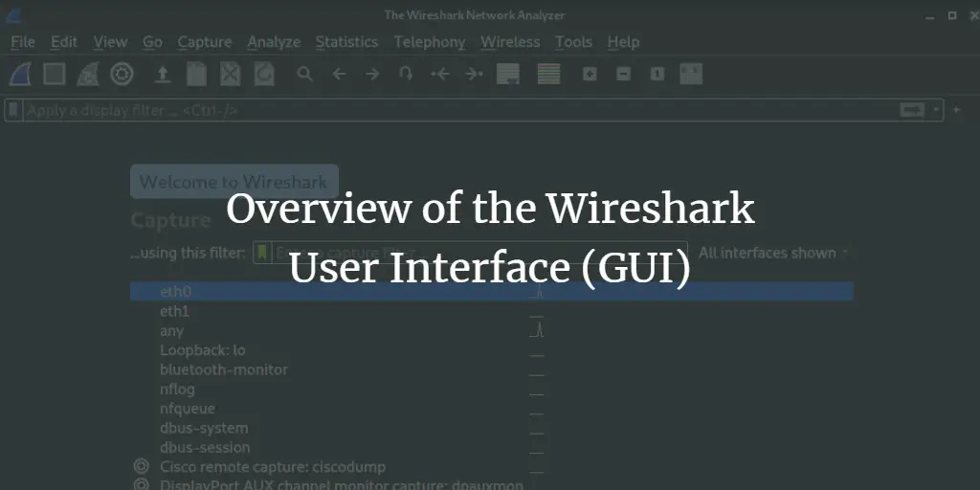Click the Welcome to Wireshark button
Image resolution: width=980 pixels, height=490 pixels.
(x=234, y=182)
